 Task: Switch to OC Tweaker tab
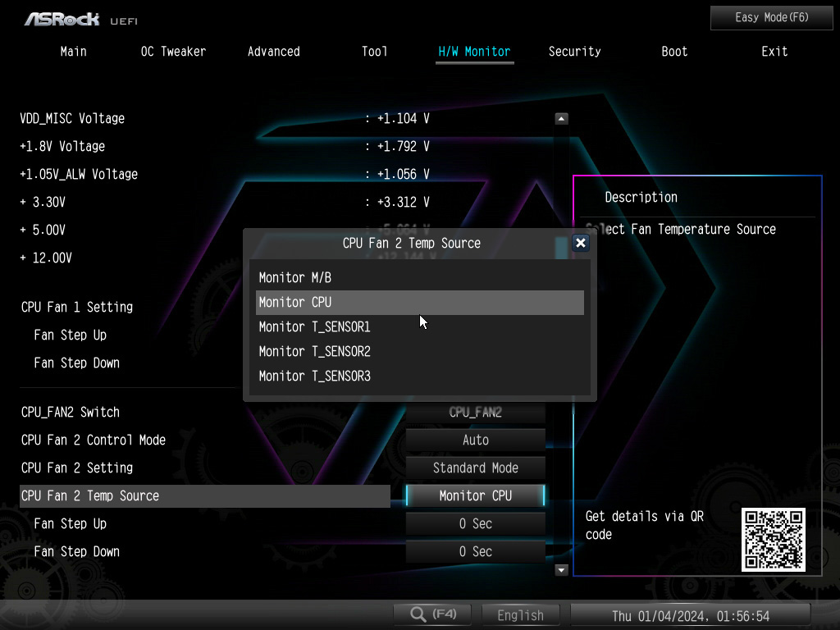(x=173, y=52)
